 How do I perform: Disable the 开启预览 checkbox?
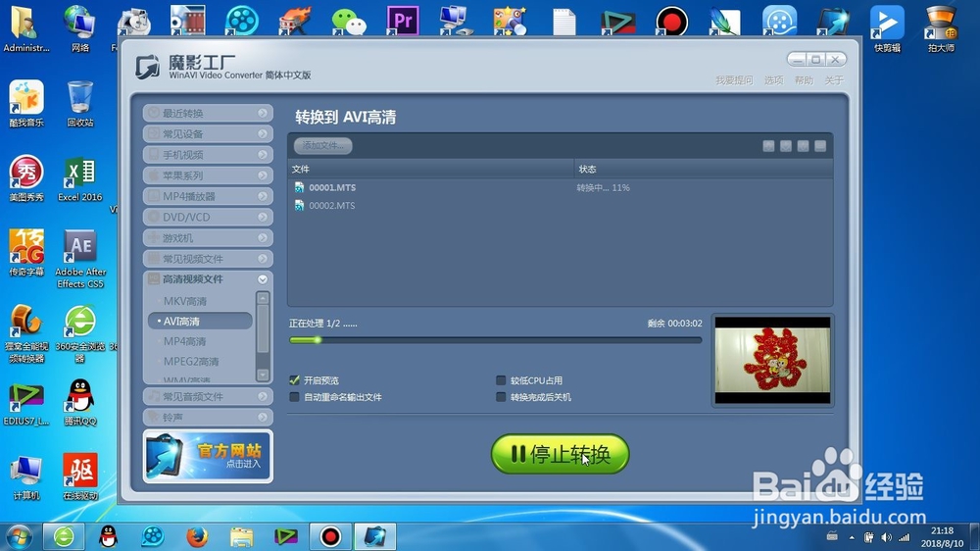click(294, 379)
